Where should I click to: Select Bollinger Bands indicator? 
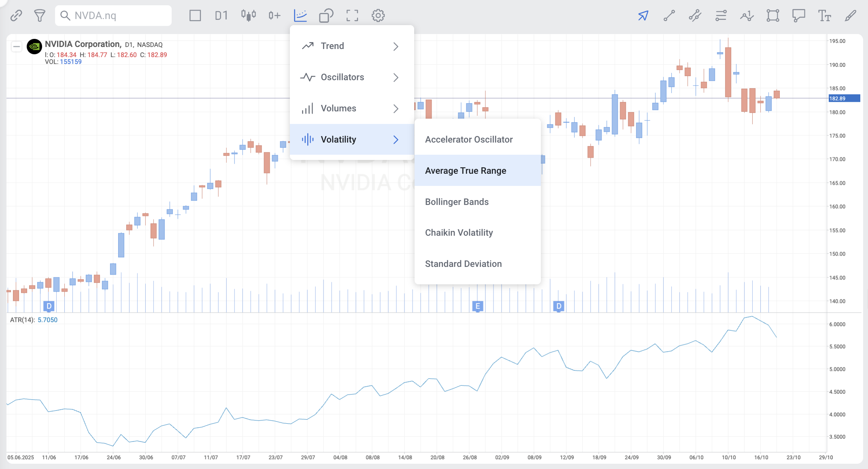(x=457, y=202)
